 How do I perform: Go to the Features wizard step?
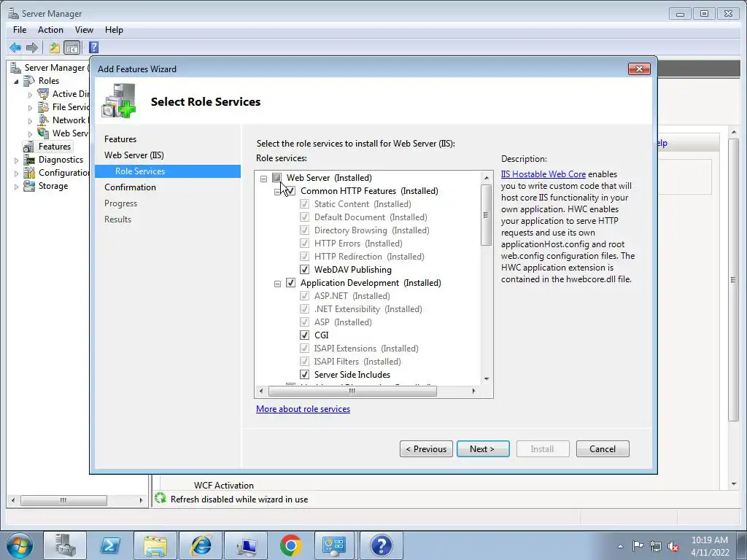[x=120, y=139]
